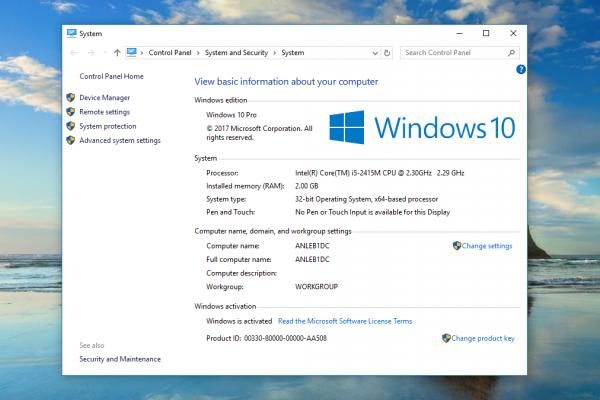Navigate up one level with up arrow
The height and width of the screenshot is (400, 600).
click(117, 53)
